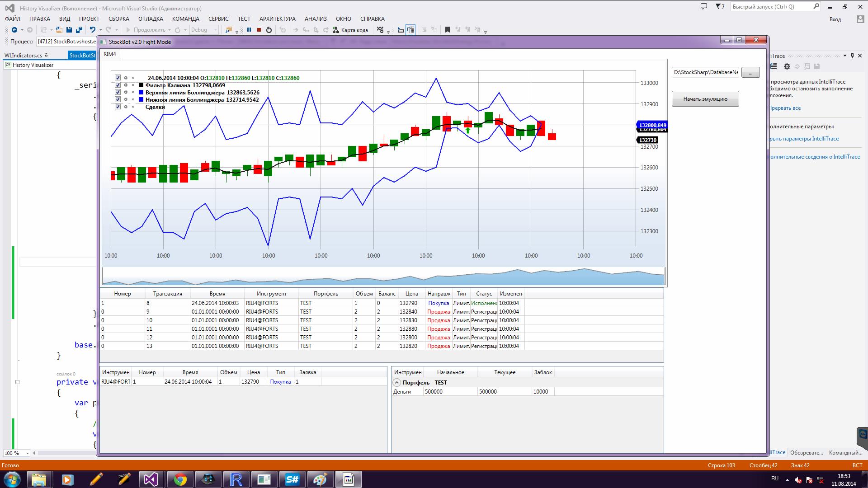Click the blue Нижняя линия Боллинджера swatch
The image size is (868, 488).
click(x=141, y=99)
